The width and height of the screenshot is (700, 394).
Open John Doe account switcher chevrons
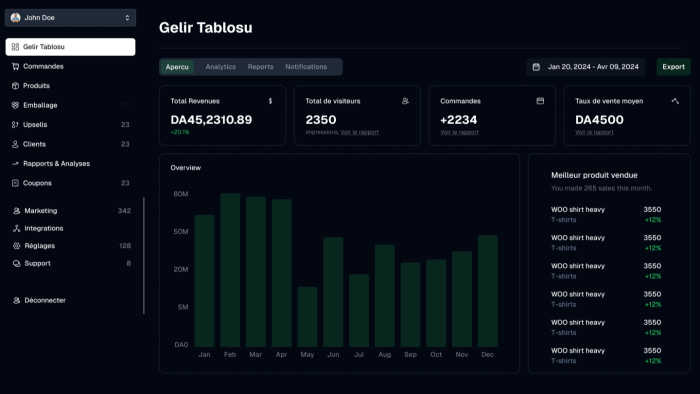[127, 17]
